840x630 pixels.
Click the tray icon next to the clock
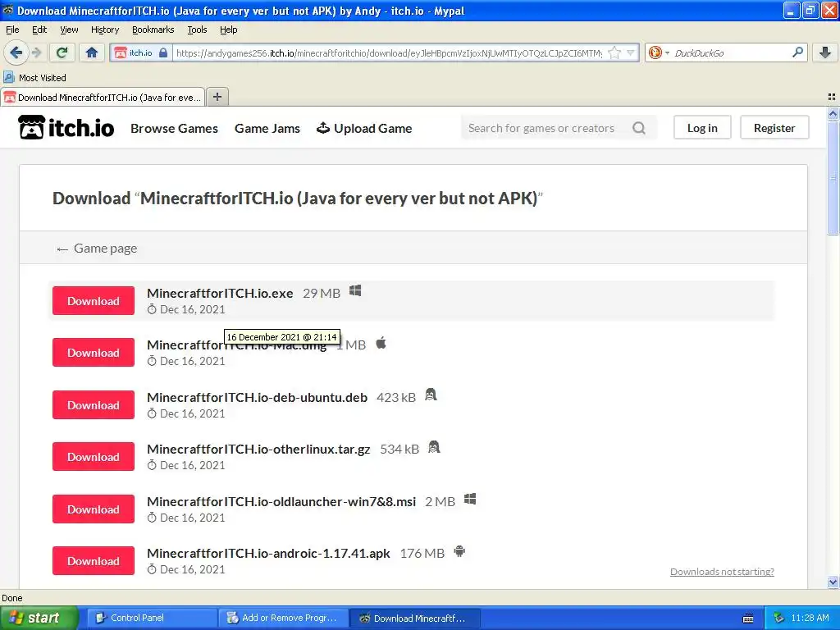(x=779, y=619)
